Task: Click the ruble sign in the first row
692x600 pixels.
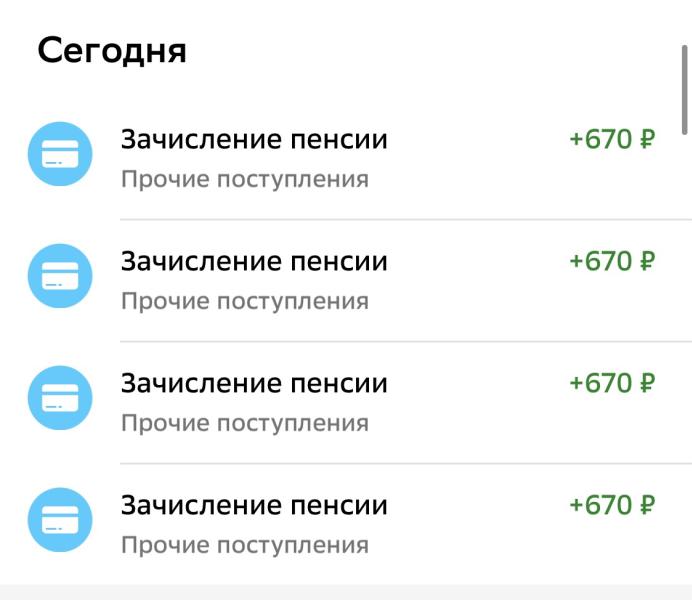Action: [647, 139]
